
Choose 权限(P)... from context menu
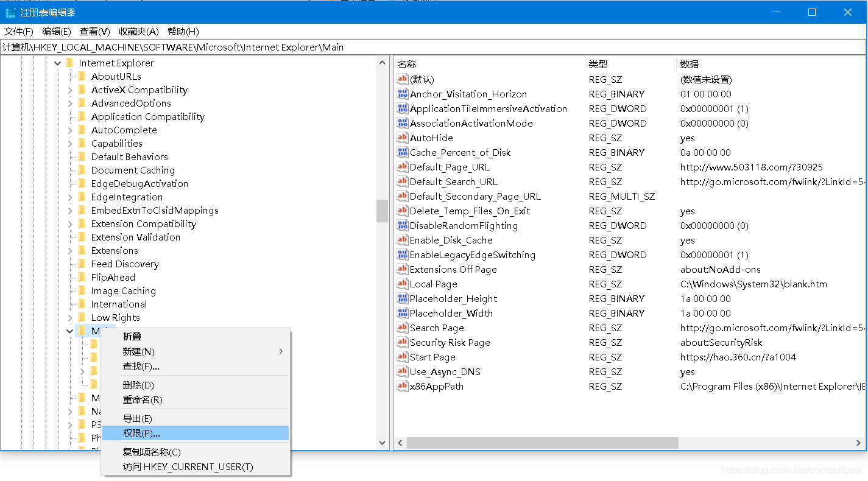click(x=196, y=433)
